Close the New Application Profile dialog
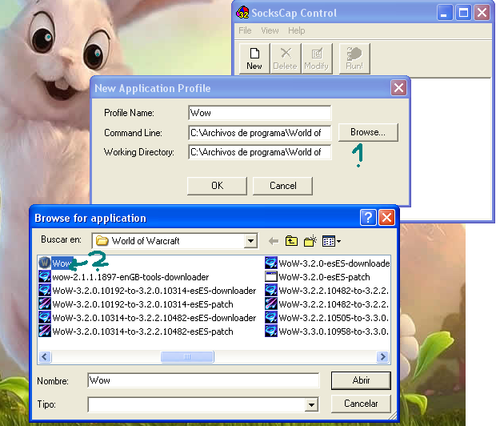This screenshot has height=426, width=504. point(398,88)
